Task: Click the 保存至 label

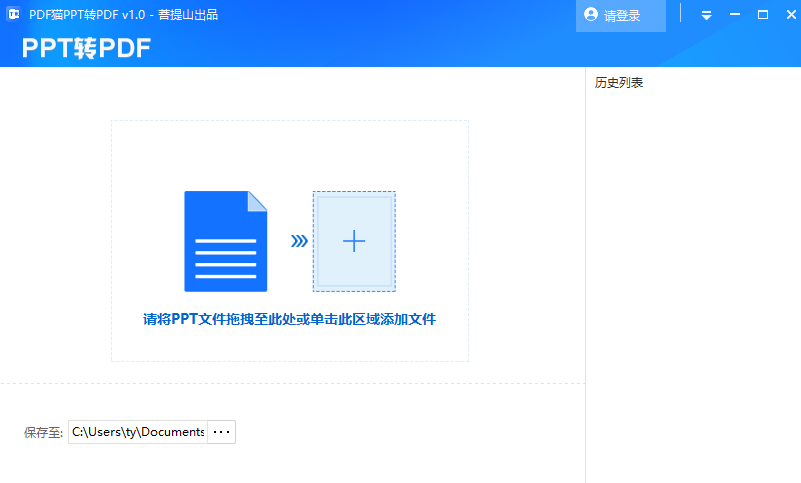Action: pos(43,432)
